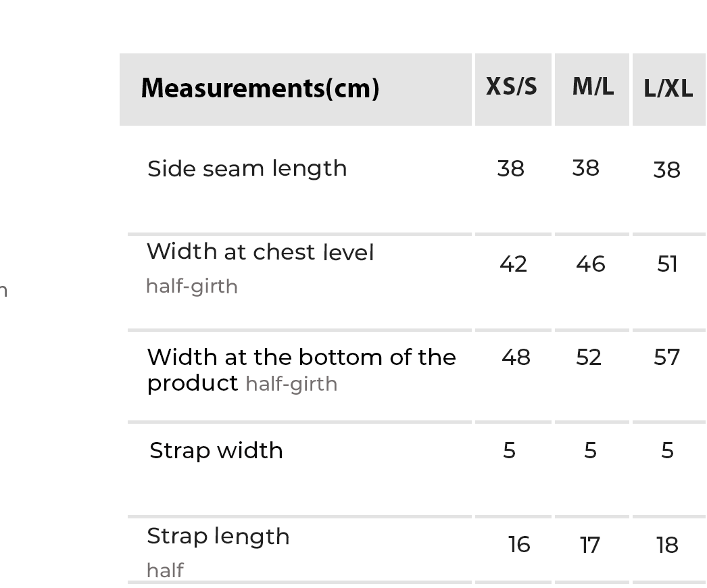Click the Measurements(cm) header cell
The image size is (707, 588).
(260, 89)
